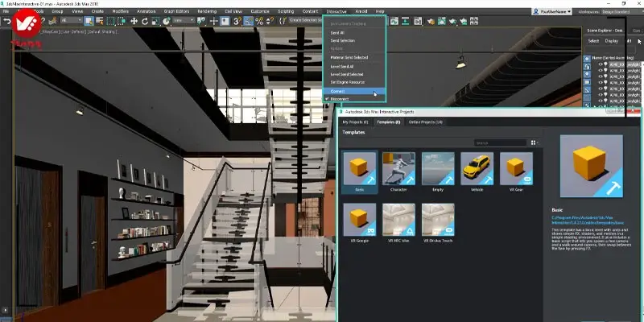Click the grid-shaped A360 gallery toolbar icon
This screenshot has height=322, width=644.
[x=474, y=21]
